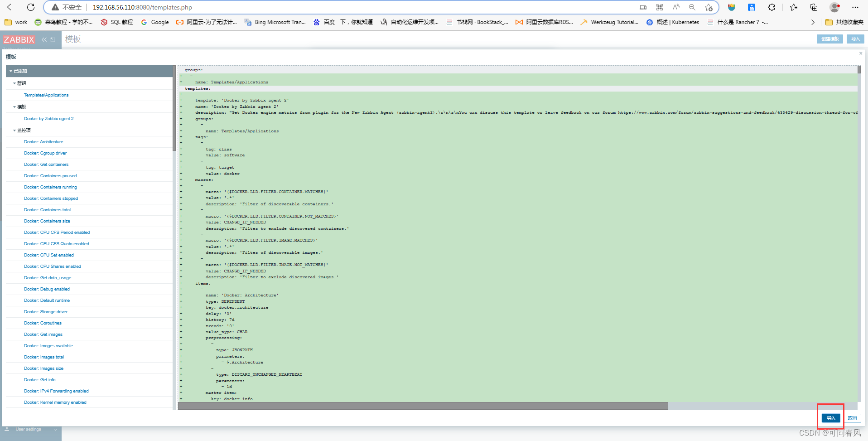
Task: Open User settings in the Zabbix sidebar
Action: [x=28, y=429]
